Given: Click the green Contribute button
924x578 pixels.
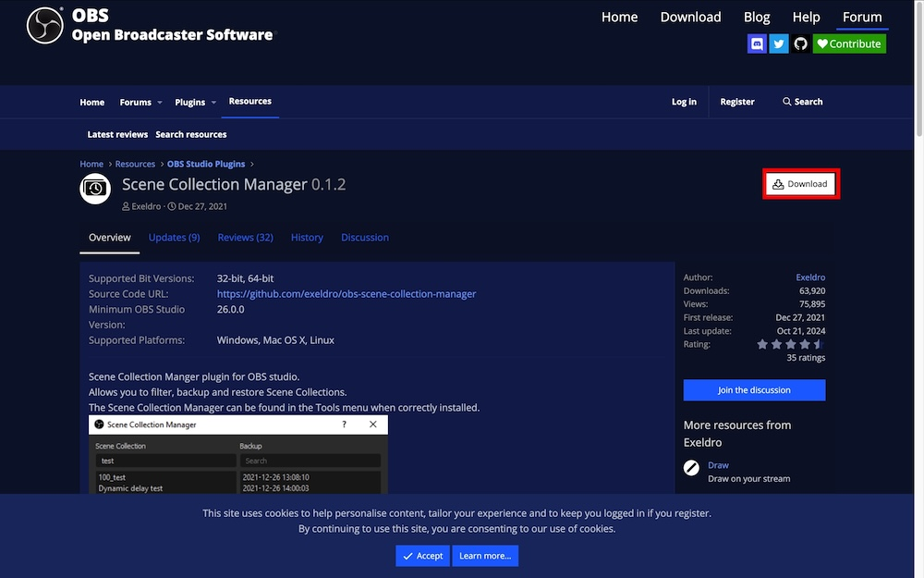Looking at the screenshot, I should (x=849, y=43).
